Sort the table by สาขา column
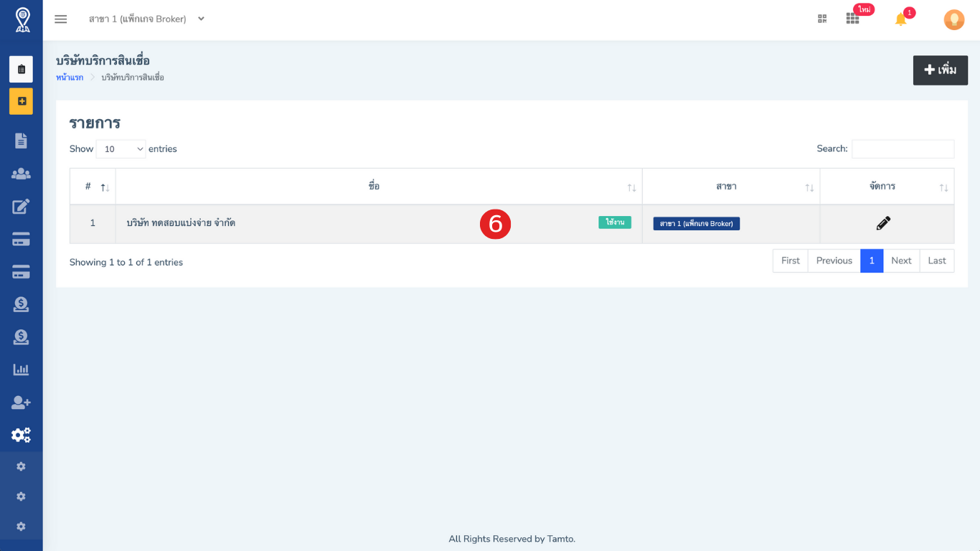This screenshot has height=551, width=980. point(731,187)
